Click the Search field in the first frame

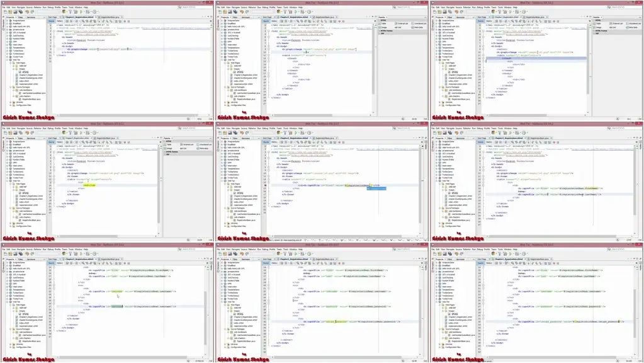[195, 8]
